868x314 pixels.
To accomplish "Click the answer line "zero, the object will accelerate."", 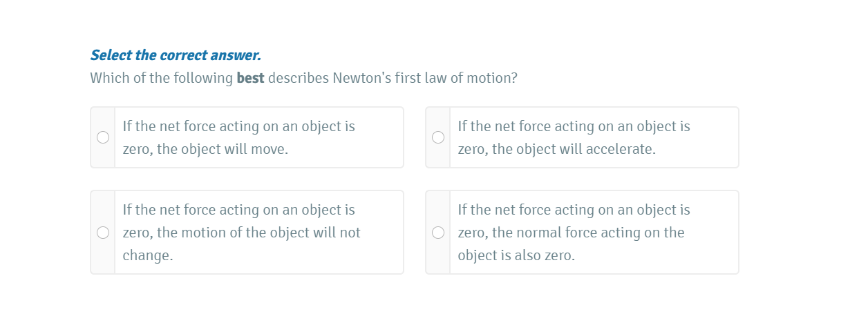I will [x=556, y=149].
